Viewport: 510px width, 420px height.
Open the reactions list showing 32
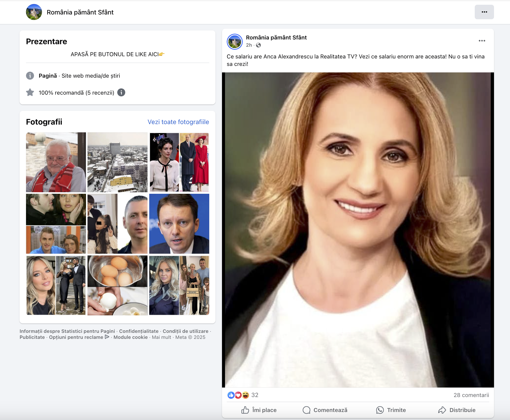(x=254, y=395)
